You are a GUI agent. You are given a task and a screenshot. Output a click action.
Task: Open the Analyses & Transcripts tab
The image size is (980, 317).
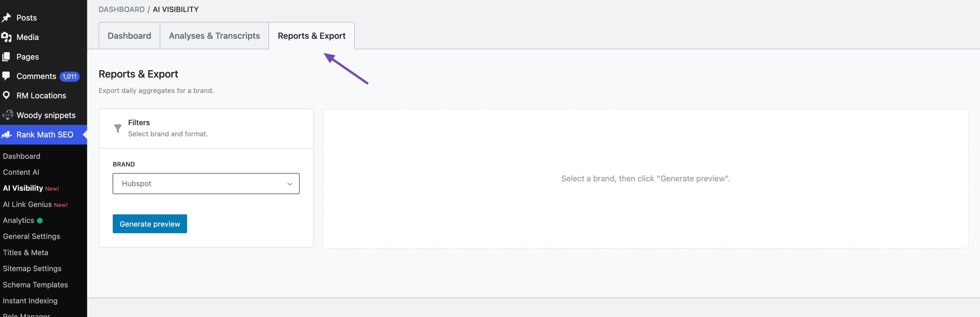click(x=214, y=36)
